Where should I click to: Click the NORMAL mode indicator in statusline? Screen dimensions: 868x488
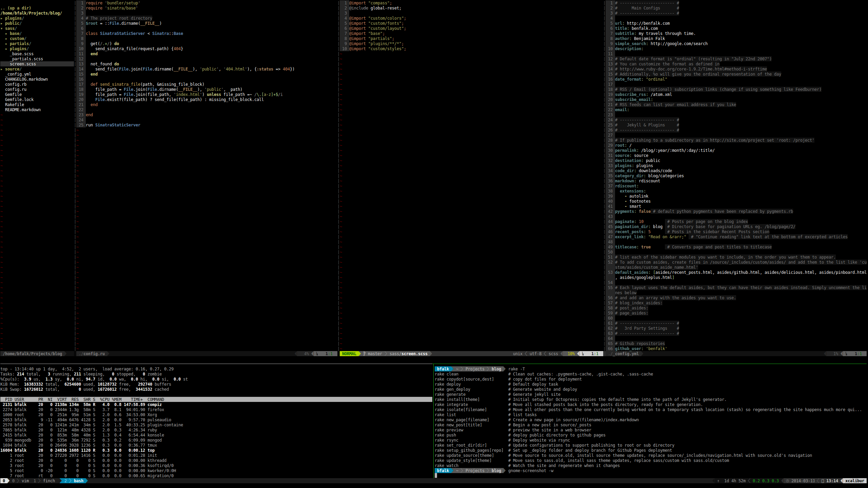(x=349, y=354)
